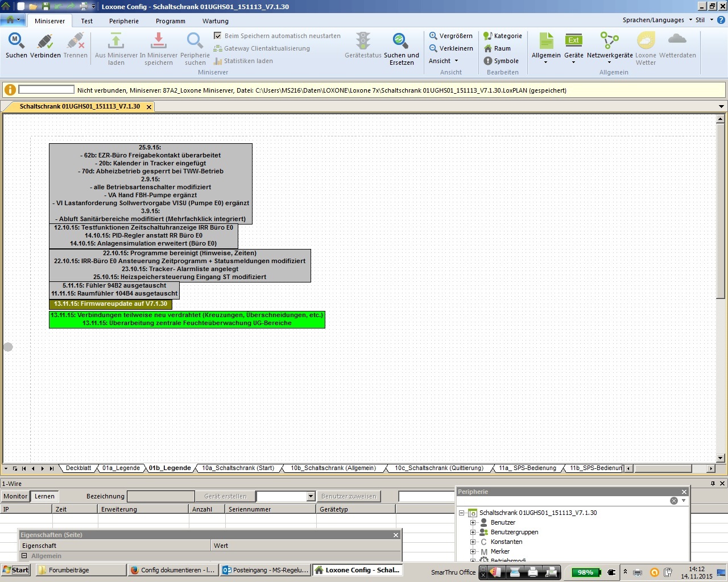This screenshot has height=582, width=728.
Task: Open the 10a_Schaltschrank (Start) page tab
Action: click(238, 468)
